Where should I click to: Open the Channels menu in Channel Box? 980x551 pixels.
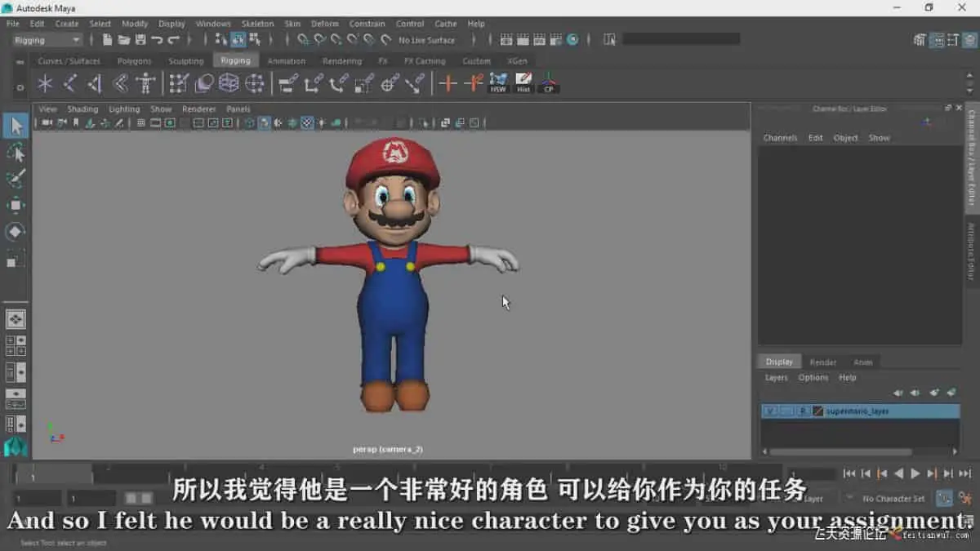click(x=780, y=138)
